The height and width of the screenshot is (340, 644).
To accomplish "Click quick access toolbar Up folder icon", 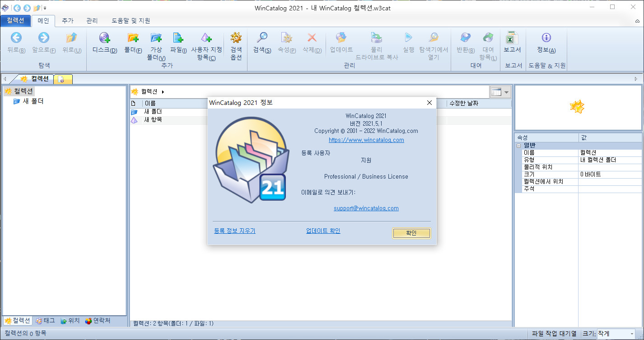I will 37,8.
